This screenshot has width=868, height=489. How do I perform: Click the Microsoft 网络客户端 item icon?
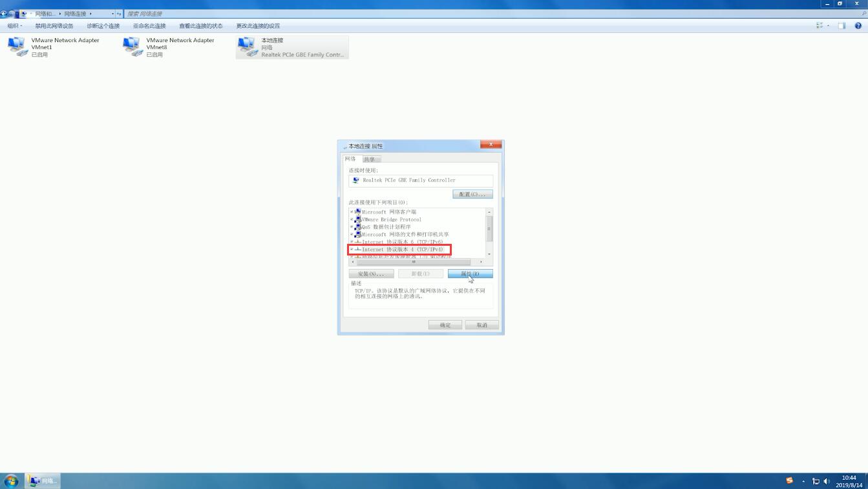click(357, 212)
